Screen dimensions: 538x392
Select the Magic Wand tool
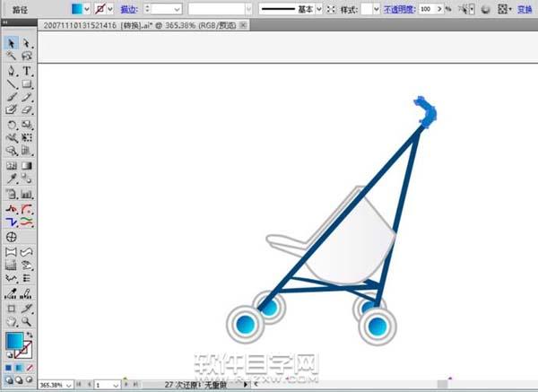(12, 56)
